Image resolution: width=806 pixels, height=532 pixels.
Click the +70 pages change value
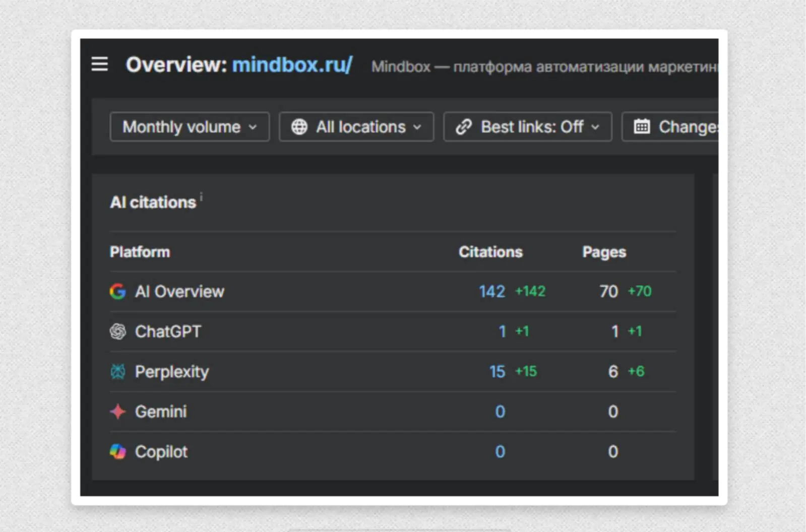pos(640,291)
